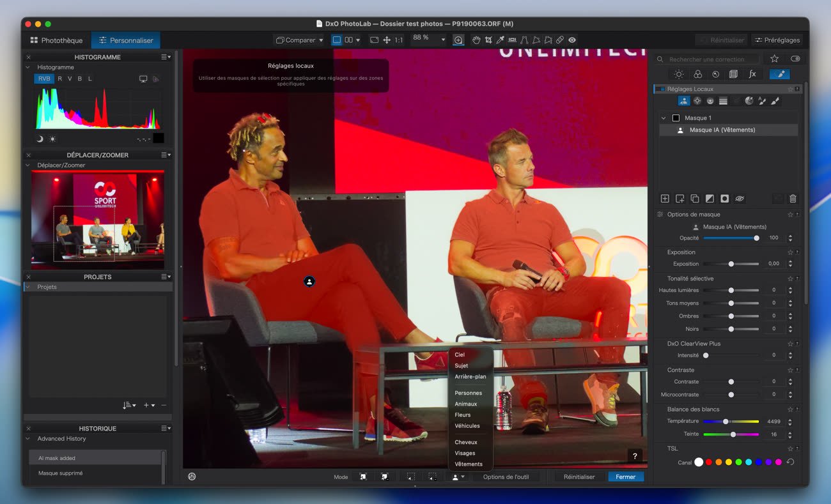Select the graduated filter mask tool
The image size is (831, 504).
723,101
